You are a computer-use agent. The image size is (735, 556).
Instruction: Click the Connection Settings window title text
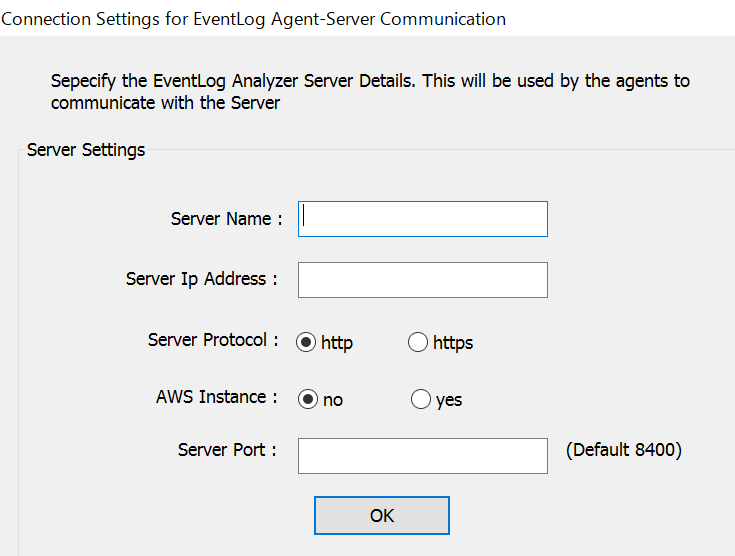click(253, 19)
